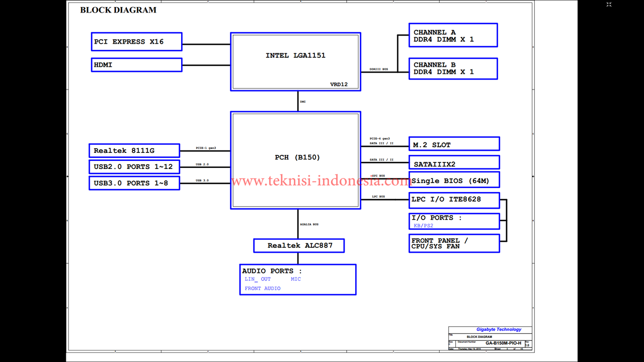Click the LPC BUS label

[378, 197]
